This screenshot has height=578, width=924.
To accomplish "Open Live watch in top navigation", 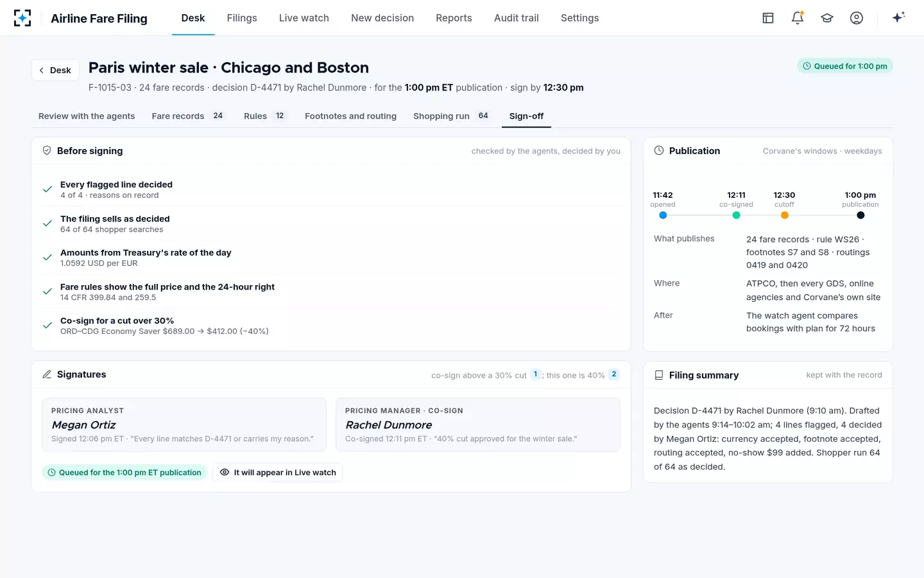I will tap(304, 18).
